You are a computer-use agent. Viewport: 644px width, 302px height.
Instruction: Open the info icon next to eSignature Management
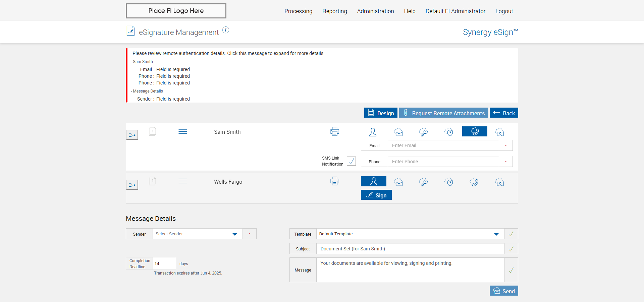[226, 30]
